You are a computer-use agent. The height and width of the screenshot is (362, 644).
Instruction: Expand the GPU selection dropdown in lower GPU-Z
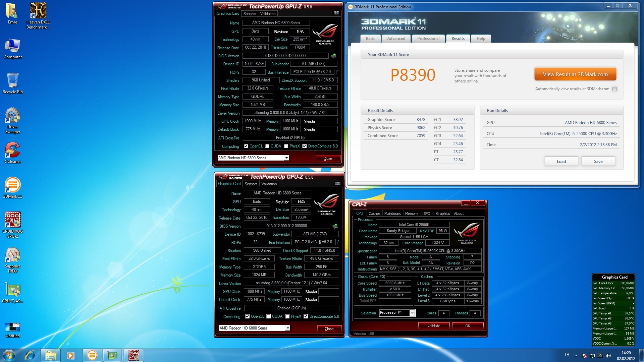click(288, 328)
